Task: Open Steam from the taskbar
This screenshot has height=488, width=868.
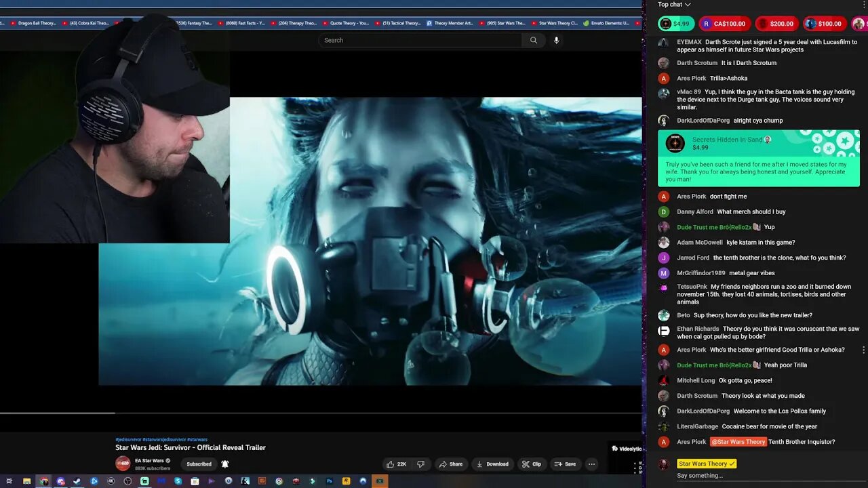Action: click(x=77, y=481)
